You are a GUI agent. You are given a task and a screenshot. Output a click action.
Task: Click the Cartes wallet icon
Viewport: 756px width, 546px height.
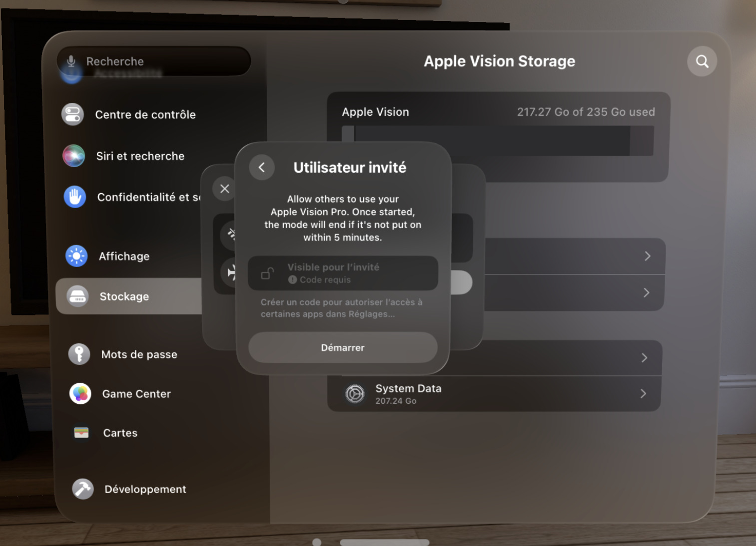[x=81, y=433]
